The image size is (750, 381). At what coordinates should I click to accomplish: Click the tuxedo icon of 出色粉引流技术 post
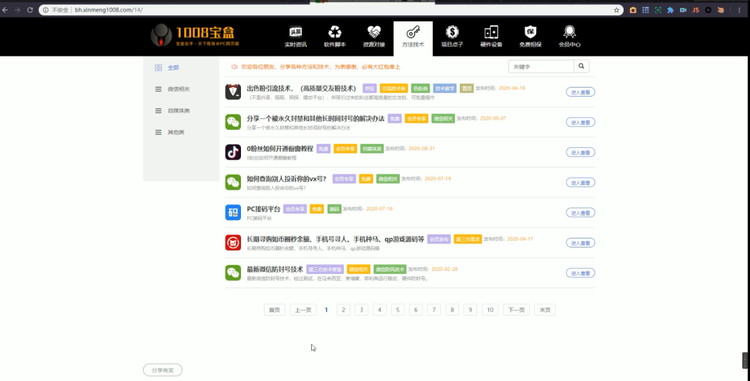click(x=233, y=92)
